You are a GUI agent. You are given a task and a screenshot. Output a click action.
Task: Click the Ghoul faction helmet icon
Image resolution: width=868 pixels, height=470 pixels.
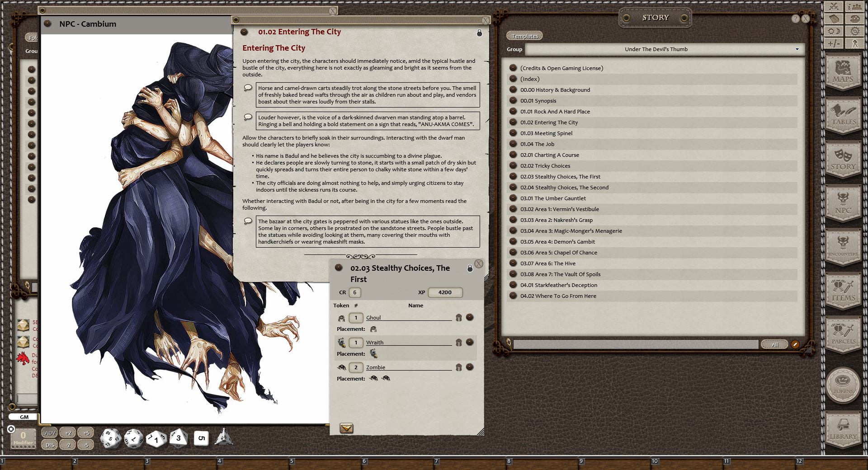click(459, 318)
